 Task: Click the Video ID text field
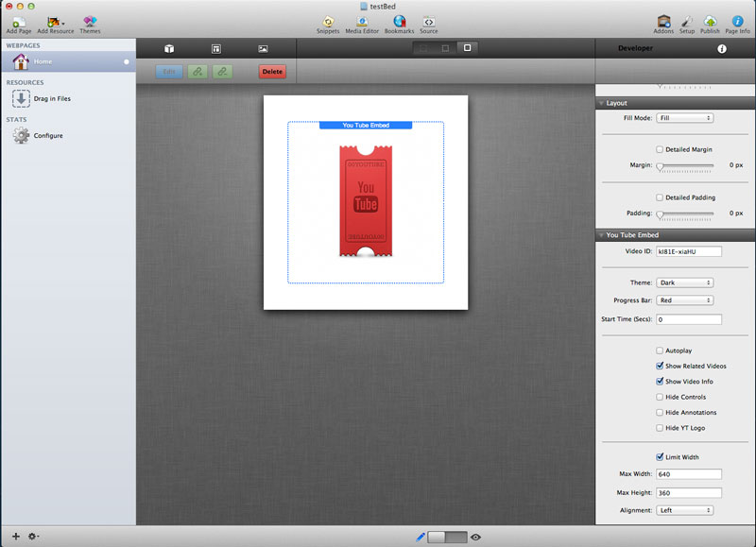(689, 251)
